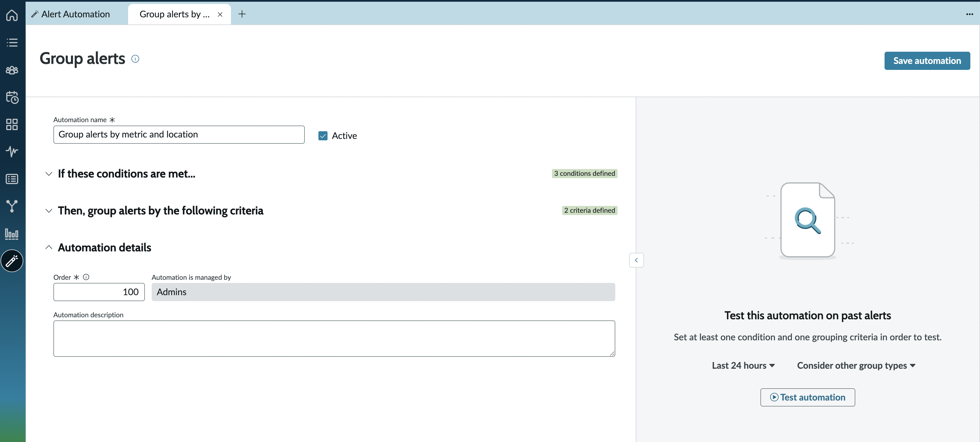The height and width of the screenshot is (442, 980).
Task: Open the branching fork sidebar icon
Action: pyautogui.click(x=12, y=206)
